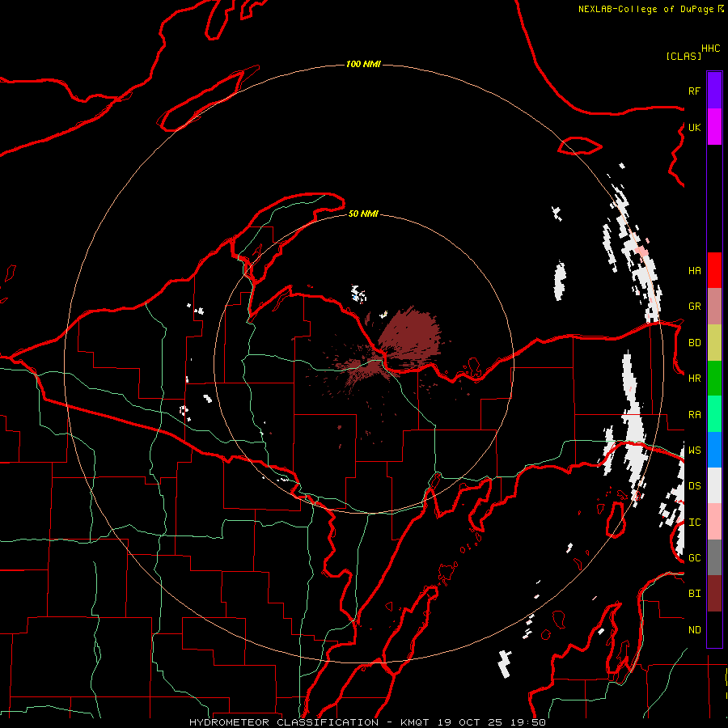The height and width of the screenshot is (728, 728).
Task: Click the GC legend label
Action: (694, 558)
